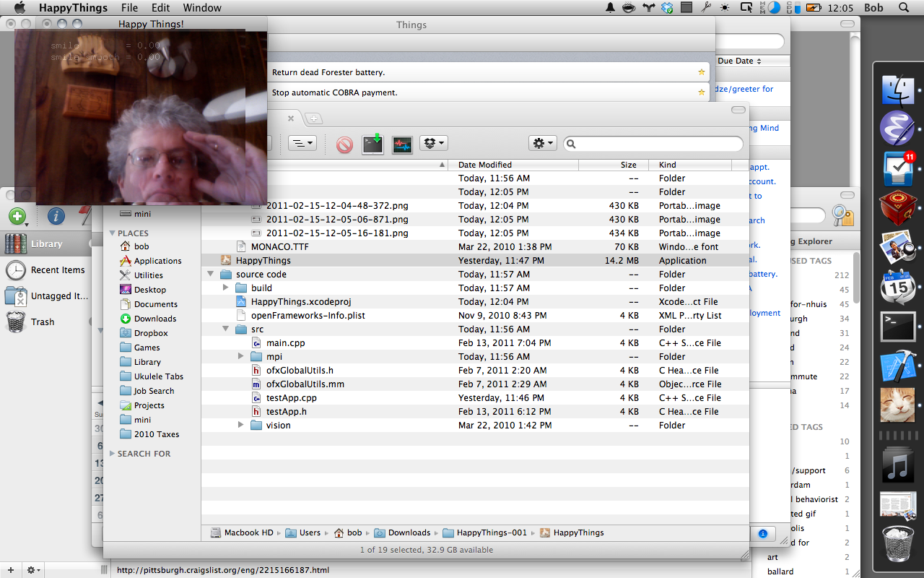This screenshot has height=578, width=924.
Task: Expand the build folder
Action: [226, 288]
